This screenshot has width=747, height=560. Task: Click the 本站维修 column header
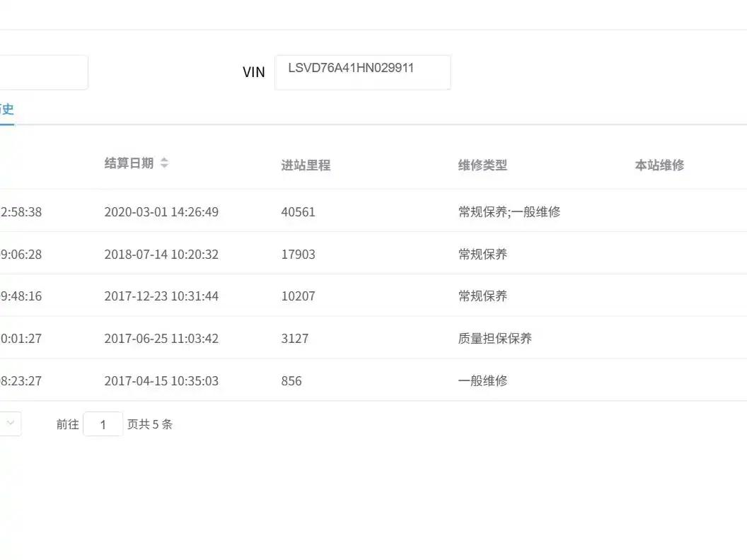pos(659,165)
